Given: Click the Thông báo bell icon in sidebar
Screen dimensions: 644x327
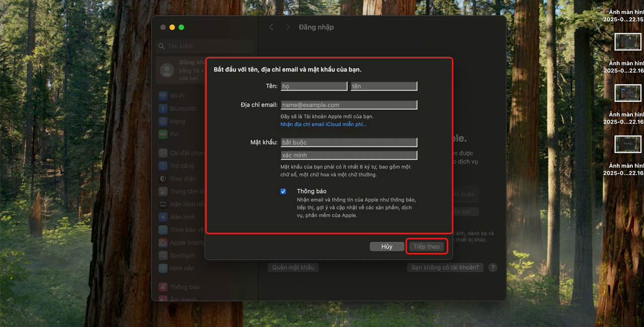Looking at the screenshot, I should tap(163, 287).
